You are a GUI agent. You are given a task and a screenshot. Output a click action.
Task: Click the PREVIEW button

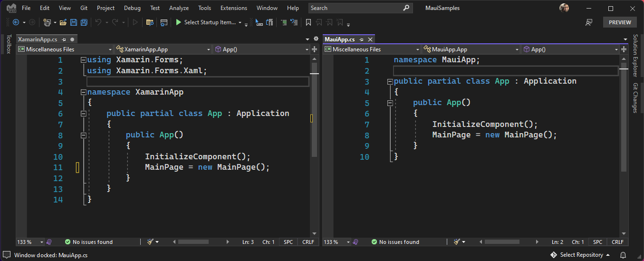[x=620, y=22]
